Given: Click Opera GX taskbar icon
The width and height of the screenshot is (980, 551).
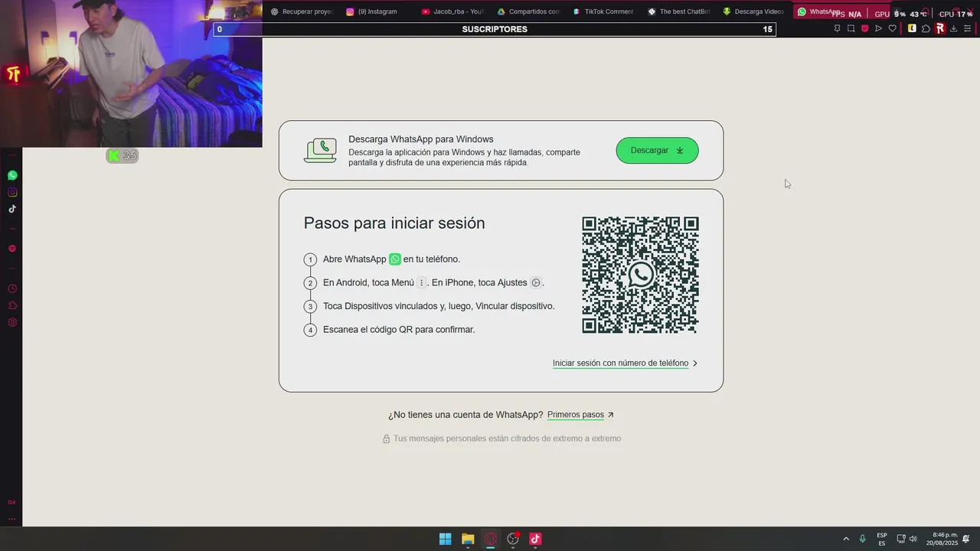Looking at the screenshot, I should (x=491, y=539).
